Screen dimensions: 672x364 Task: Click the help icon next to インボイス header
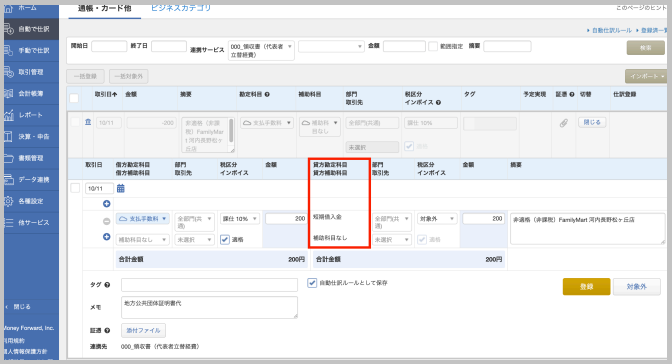[438, 102]
